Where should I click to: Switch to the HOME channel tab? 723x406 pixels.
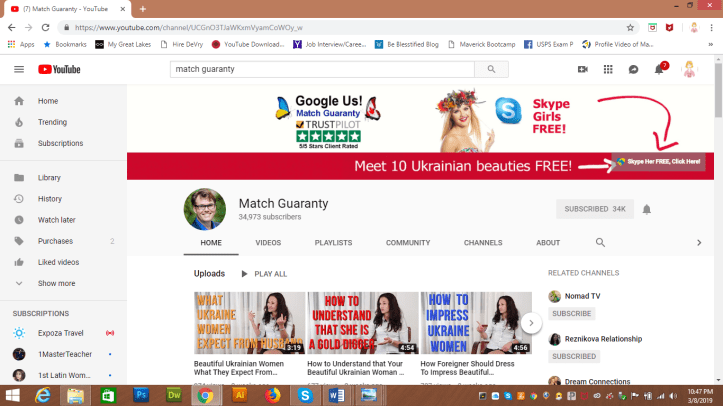[211, 242]
